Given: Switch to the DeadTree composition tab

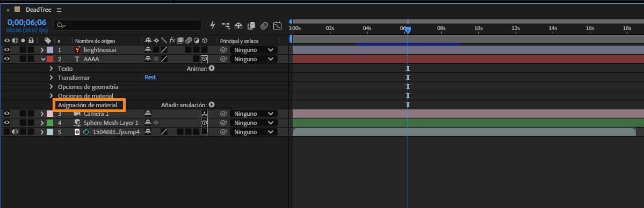Looking at the screenshot, I should (38, 10).
